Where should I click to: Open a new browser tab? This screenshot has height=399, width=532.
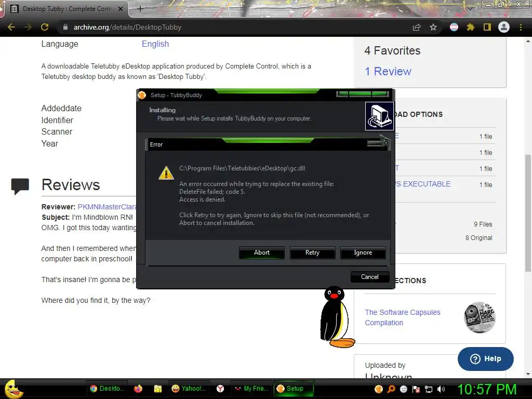pos(140,9)
